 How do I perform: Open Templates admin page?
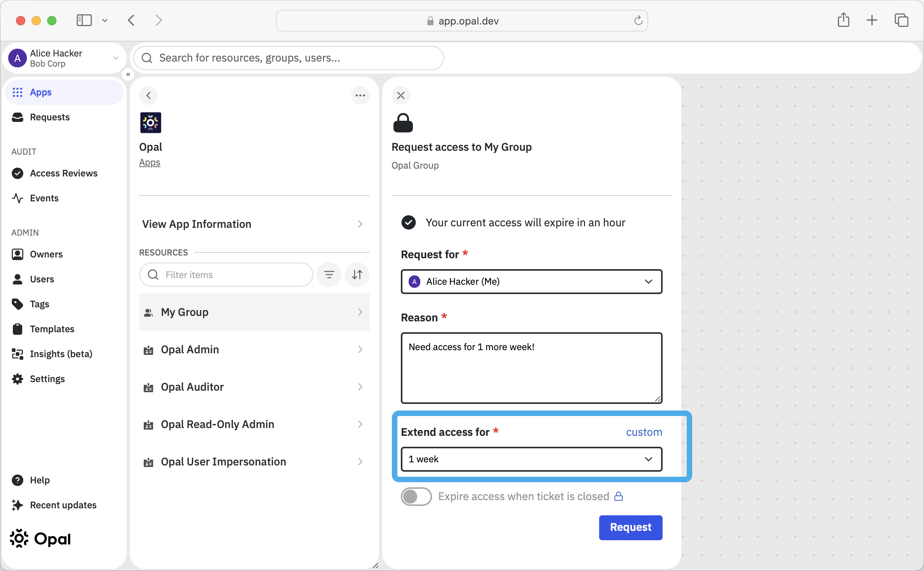pyautogui.click(x=64, y=329)
